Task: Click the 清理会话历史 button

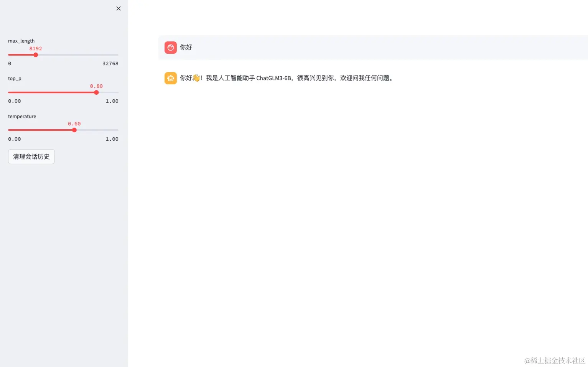Action: click(31, 156)
